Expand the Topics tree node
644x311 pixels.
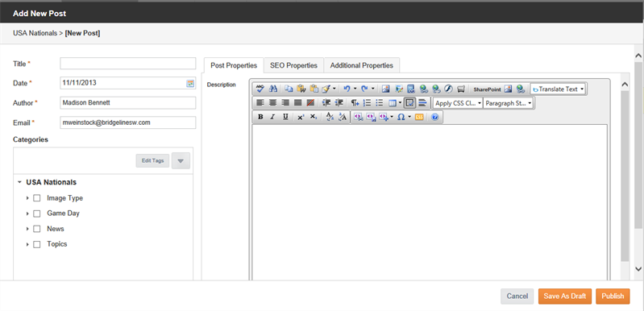(27, 244)
